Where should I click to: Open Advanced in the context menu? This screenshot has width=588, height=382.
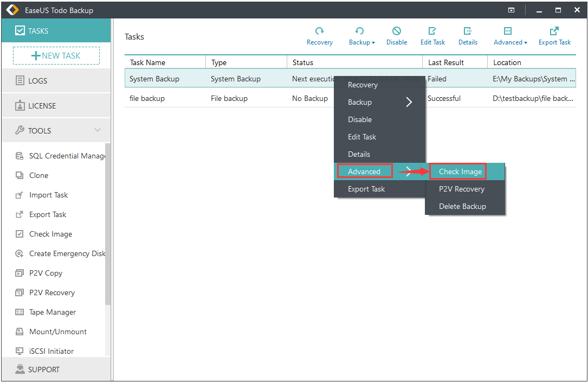click(x=379, y=171)
